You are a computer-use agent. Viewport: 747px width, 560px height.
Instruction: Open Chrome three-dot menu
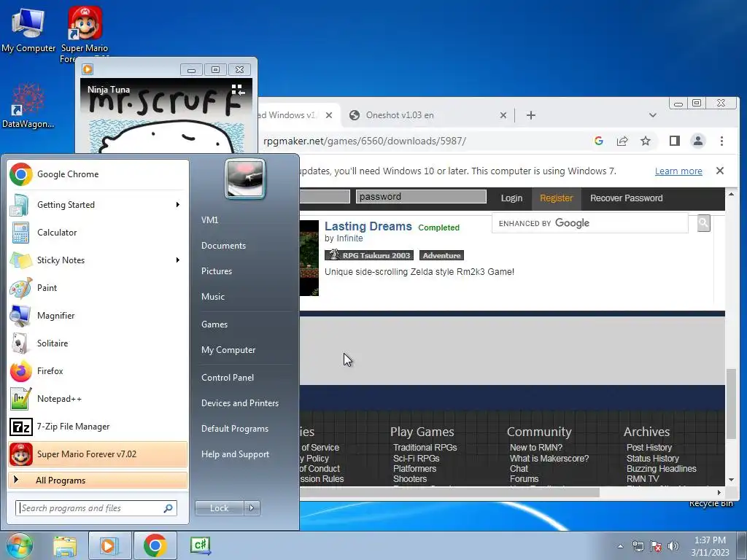721,141
